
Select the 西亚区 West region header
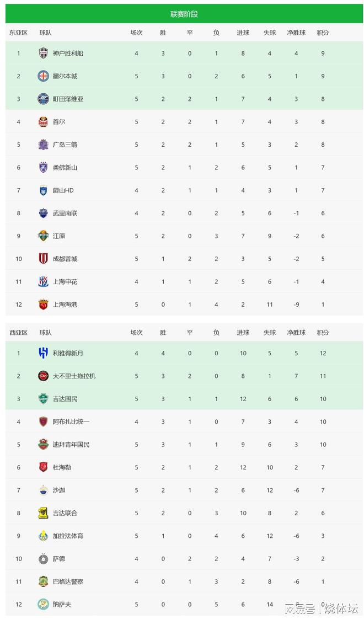coord(18,333)
